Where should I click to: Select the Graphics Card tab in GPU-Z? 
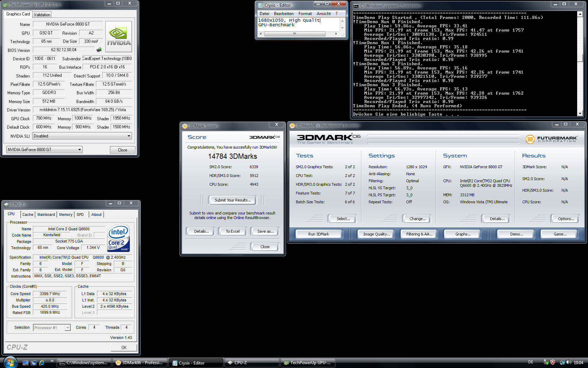pyautogui.click(x=18, y=14)
